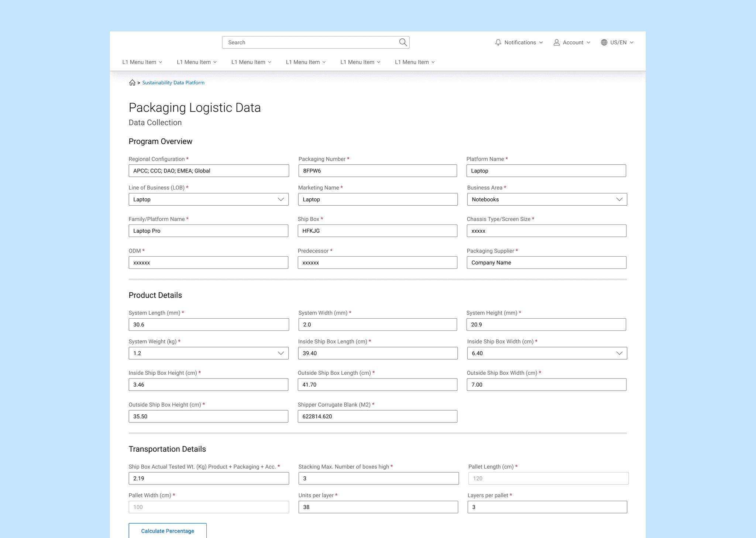Image resolution: width=756 pixels, height=538 pixels.
Task: Open the last L1 Menu Item
Action: (x=415, y=62)
